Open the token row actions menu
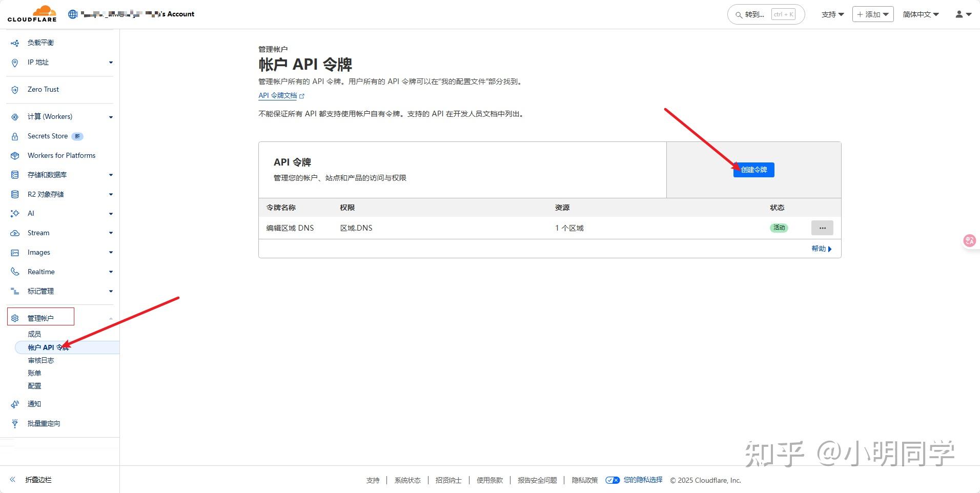This screenshot has height=493, width=980. coord(822,228)
